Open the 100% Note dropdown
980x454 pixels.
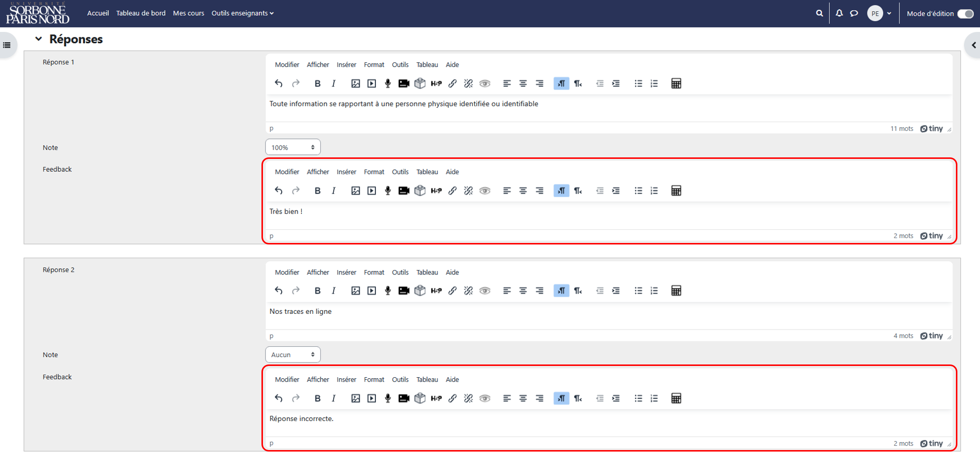[x=293, y=147]
